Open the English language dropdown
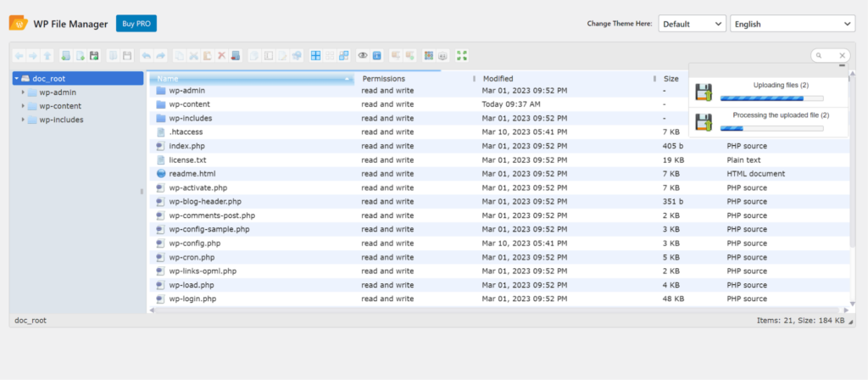868x380 pixels. [x=792, y=24]
